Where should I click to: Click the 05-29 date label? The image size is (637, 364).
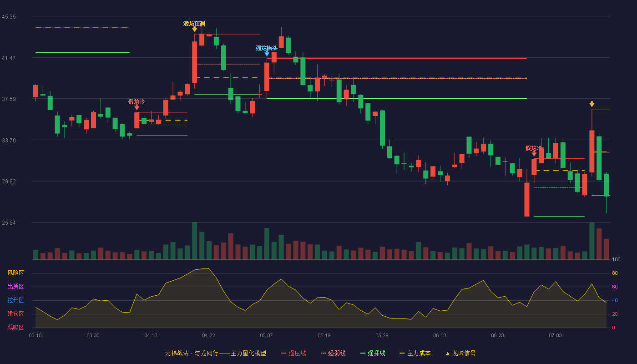(x=382, y=335)
